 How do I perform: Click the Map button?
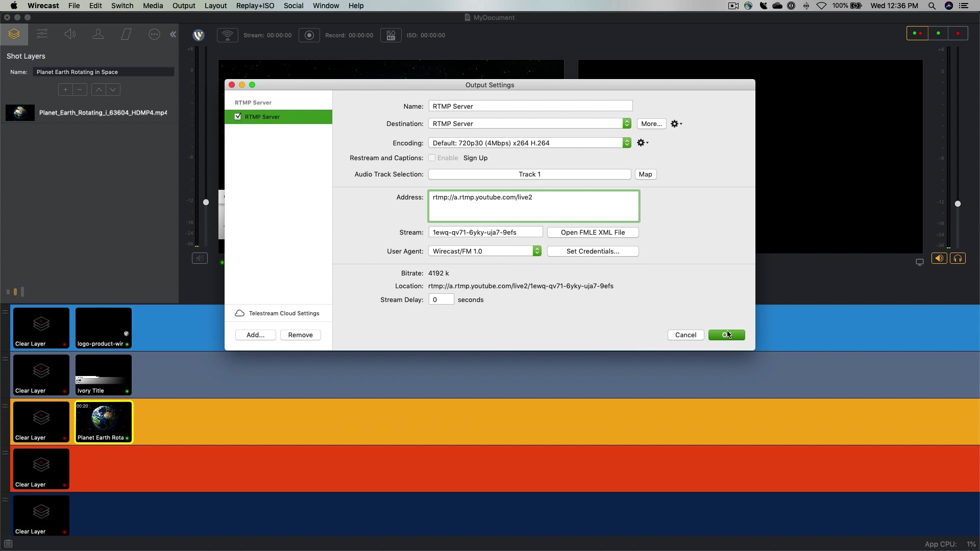pos(645,174)
